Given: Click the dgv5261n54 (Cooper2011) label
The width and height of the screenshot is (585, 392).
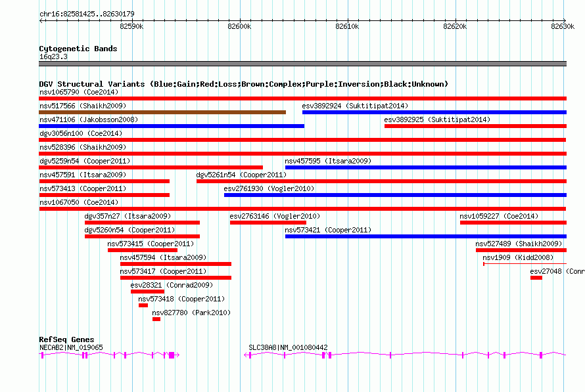Looking at the screenshot, I should pos(241,175).
